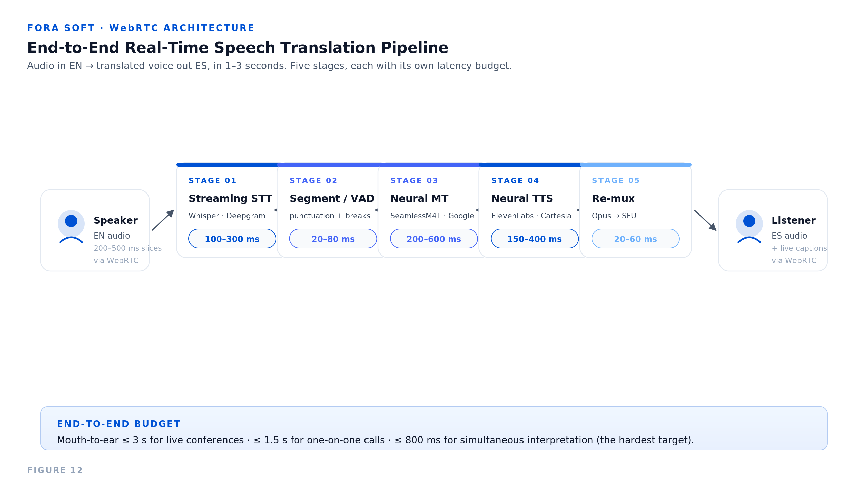The image size is (868, 488).
Task: Click the 200–500 ms slices text
Action: 127,248
